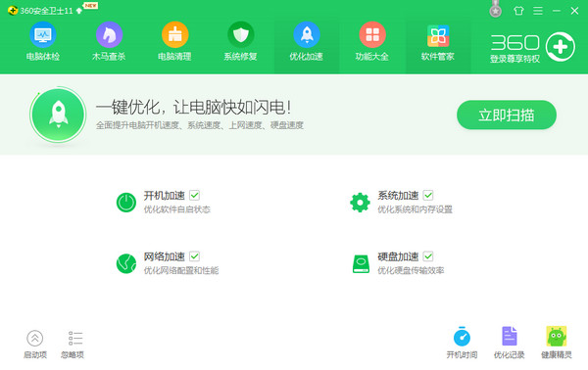This screenshot has height=370, width=588.
Task: Launch the 软件管家 software manager icon
Action: 438,36
